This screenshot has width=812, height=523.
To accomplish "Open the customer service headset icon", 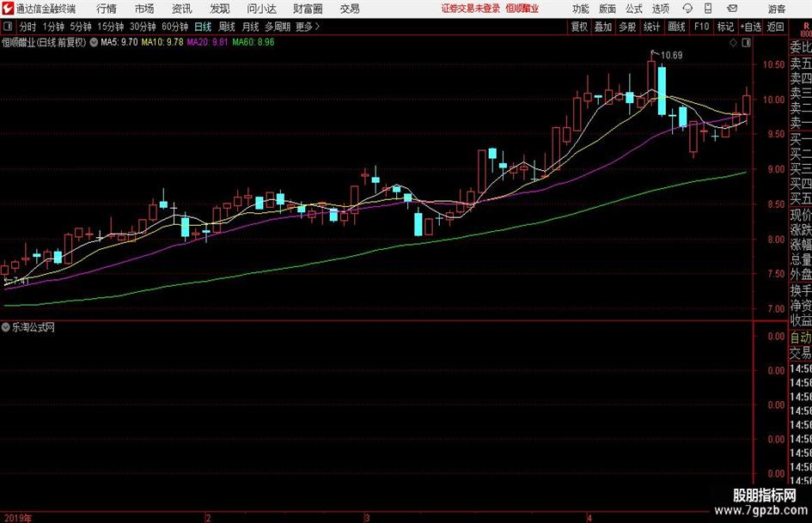I will pos(687,9).
